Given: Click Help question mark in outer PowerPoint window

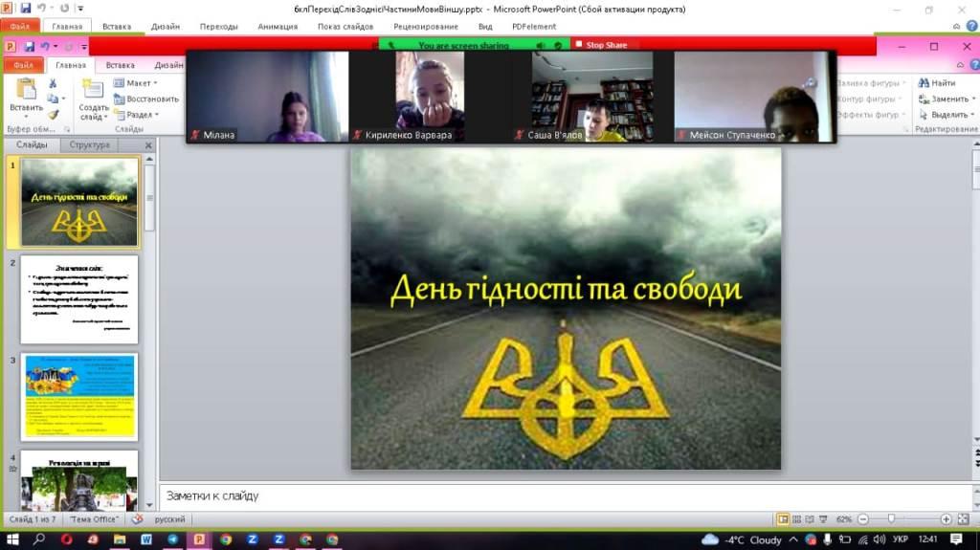Looking at the screenshot, I should coord(972,26).
